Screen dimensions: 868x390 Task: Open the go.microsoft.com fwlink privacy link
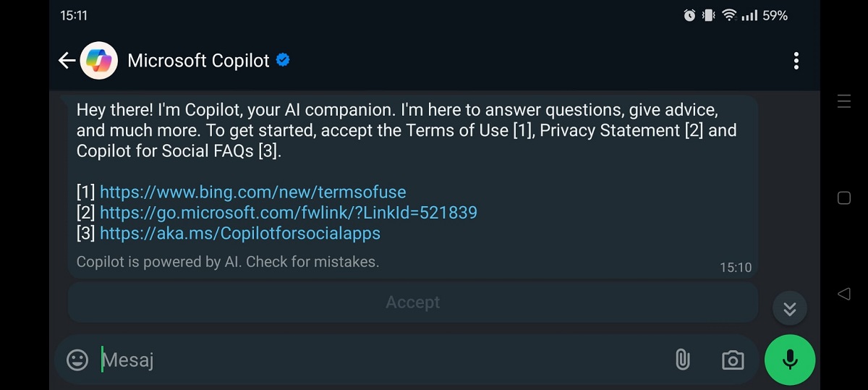(x=289, y=213)
